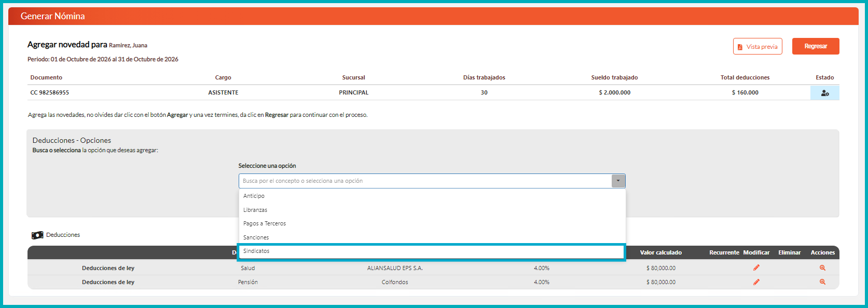Go back using the Regresar button
The height and width of the screenshot is (308, 868).
(x=816, y=46)
